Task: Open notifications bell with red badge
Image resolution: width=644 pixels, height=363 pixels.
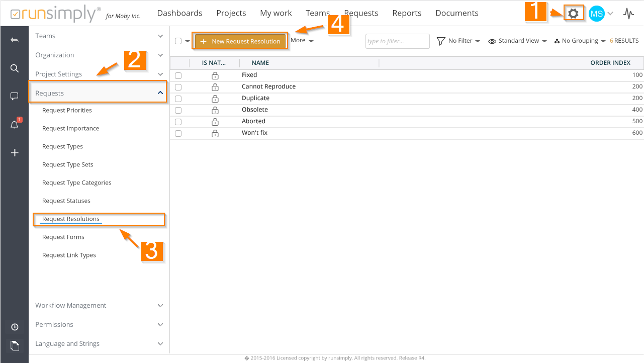Action: 15,125
